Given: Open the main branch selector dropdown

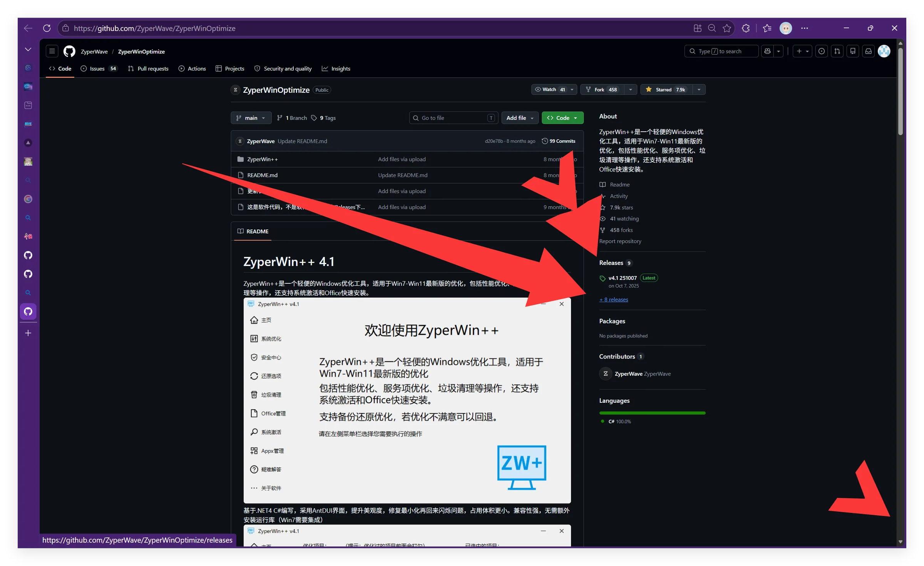Looking at the screenshot, I should click(251, 118).
